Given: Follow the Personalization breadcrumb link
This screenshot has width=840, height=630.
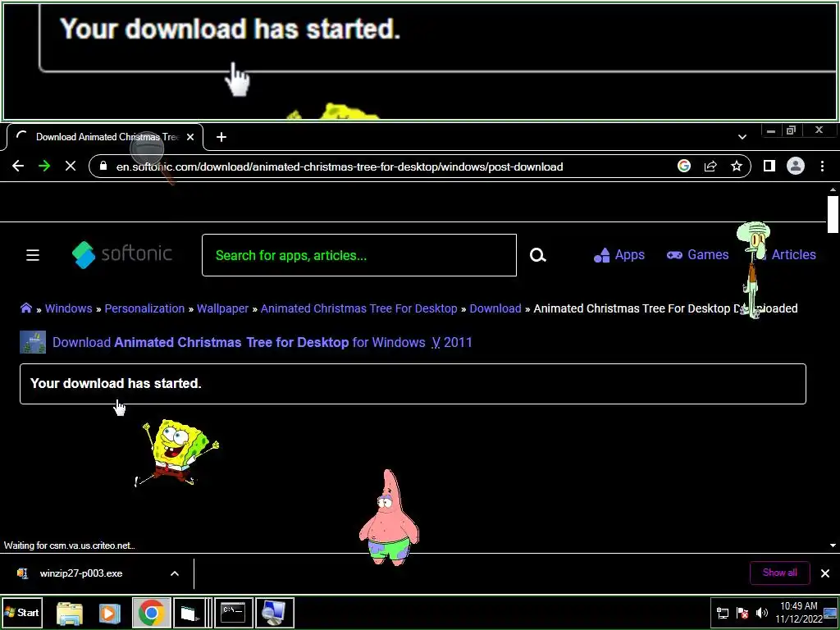Looking at the screenshot, I should [144, 308].
